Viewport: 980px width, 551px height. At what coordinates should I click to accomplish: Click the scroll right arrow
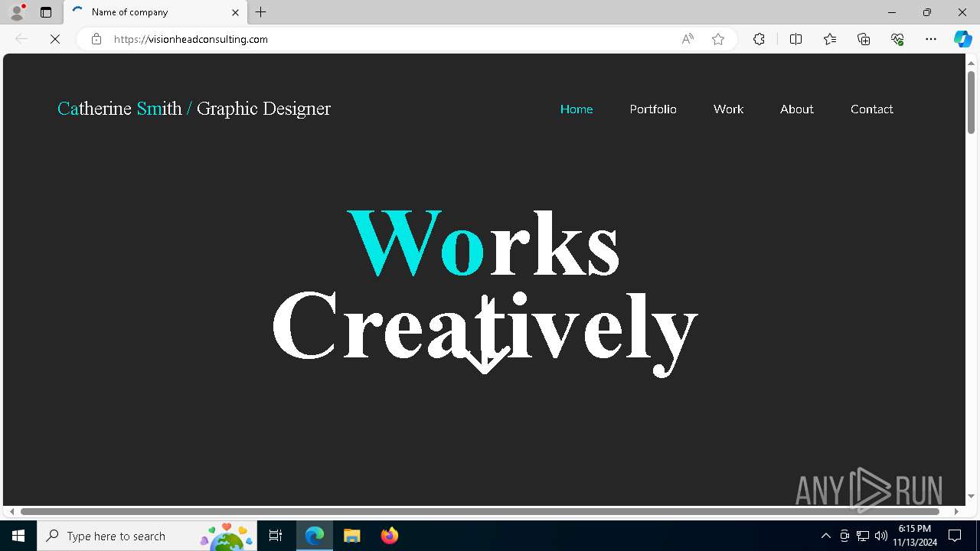955,511
